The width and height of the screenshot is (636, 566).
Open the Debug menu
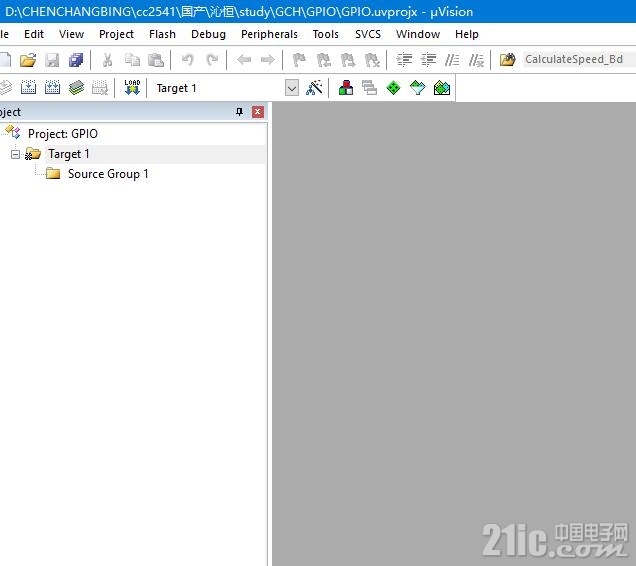point(208,34)
